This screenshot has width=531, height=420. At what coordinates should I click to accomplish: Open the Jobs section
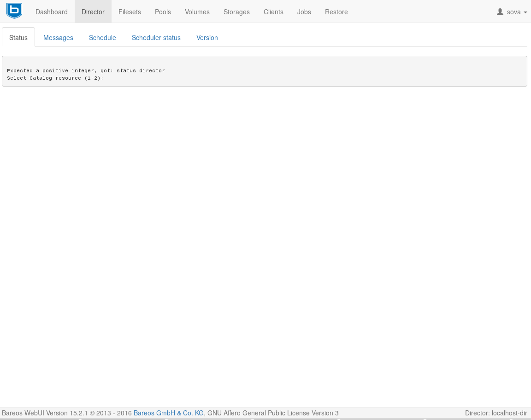304,12
